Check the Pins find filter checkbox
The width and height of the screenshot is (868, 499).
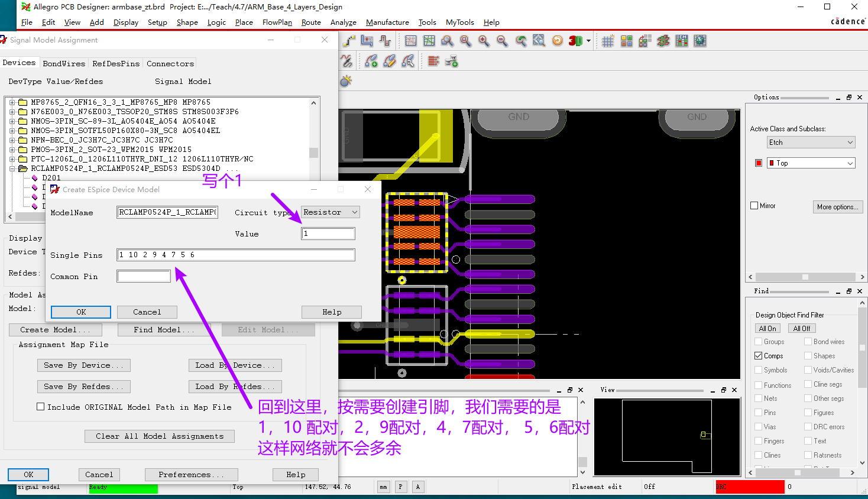click(759, 412)
